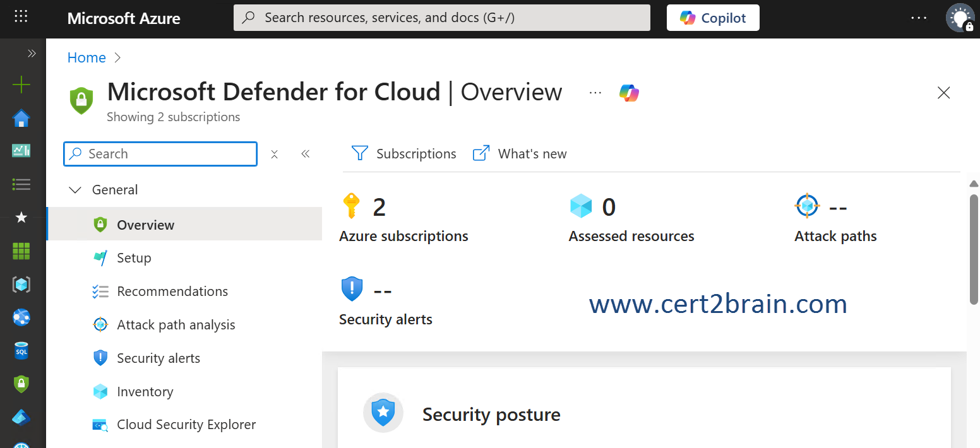Open the Subscriptions filter
980x448 pixels.
404,154
